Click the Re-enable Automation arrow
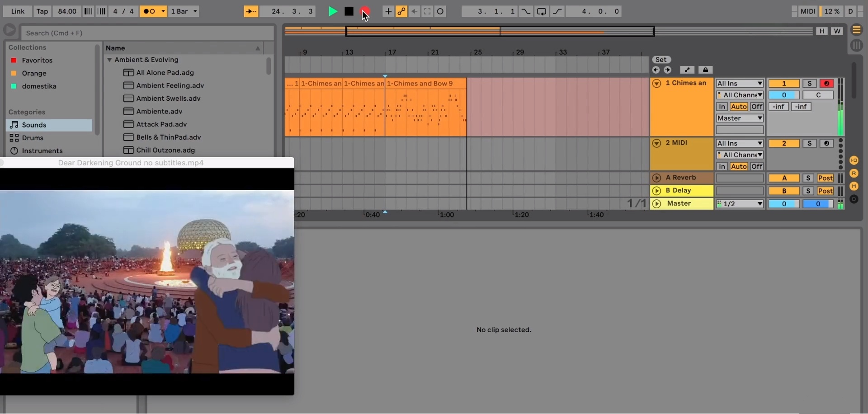The width and height of the screenshot is (868, 414). 414,11
